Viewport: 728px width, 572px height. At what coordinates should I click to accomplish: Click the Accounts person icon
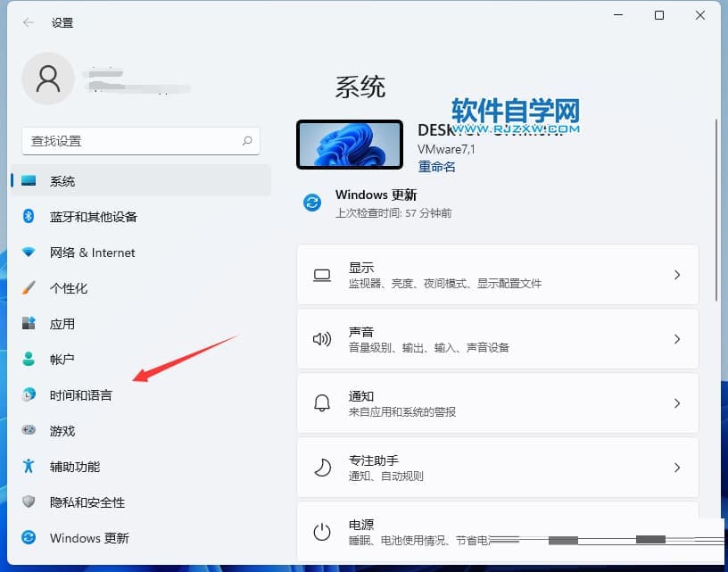29,360
